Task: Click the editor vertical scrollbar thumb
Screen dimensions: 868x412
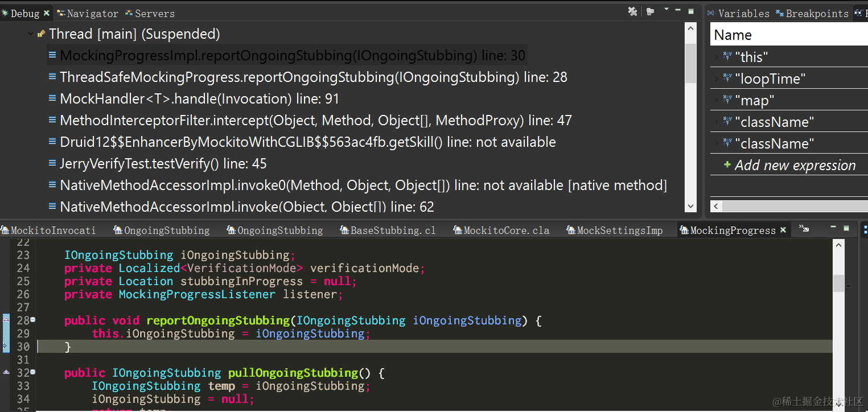Action: (838, 283)
